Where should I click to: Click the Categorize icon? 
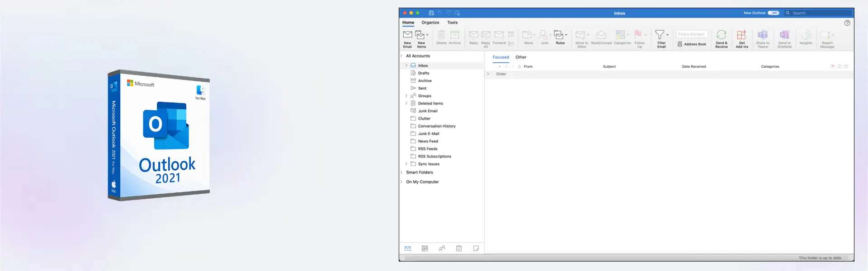(x=620, y=35)
